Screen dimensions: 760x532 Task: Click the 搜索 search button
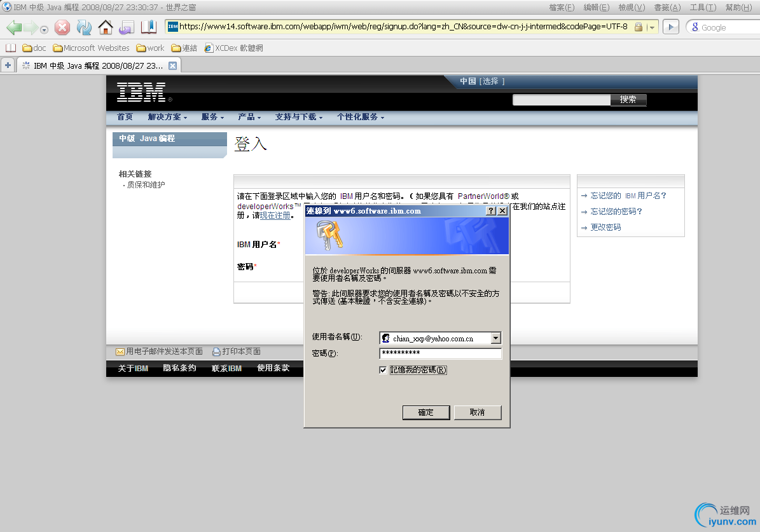click(x=628, y=99)
